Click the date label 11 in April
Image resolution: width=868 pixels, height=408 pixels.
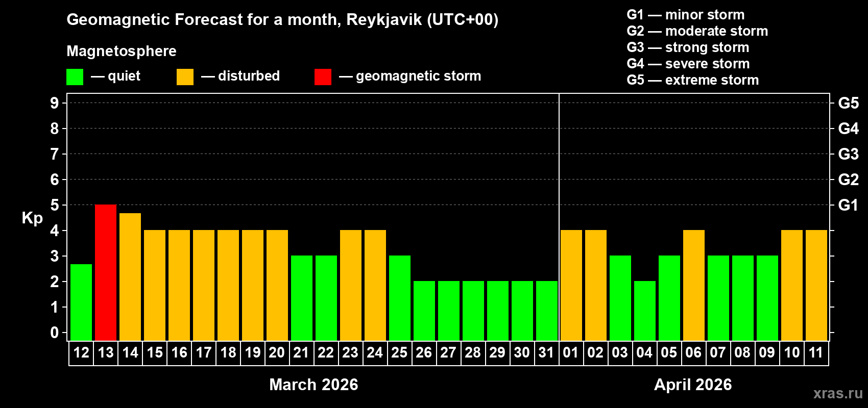click(x=816, y=352)
